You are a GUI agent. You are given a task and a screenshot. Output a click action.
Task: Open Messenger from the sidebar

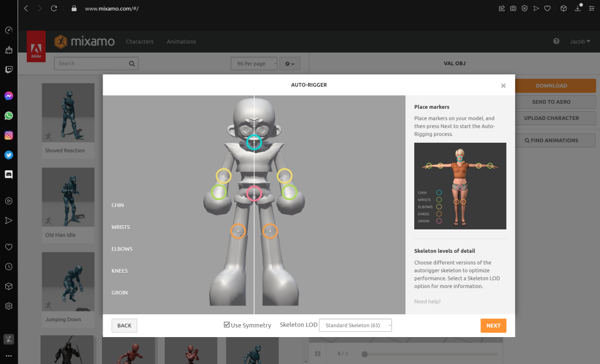pyautogui.click(x=9, y=96)
